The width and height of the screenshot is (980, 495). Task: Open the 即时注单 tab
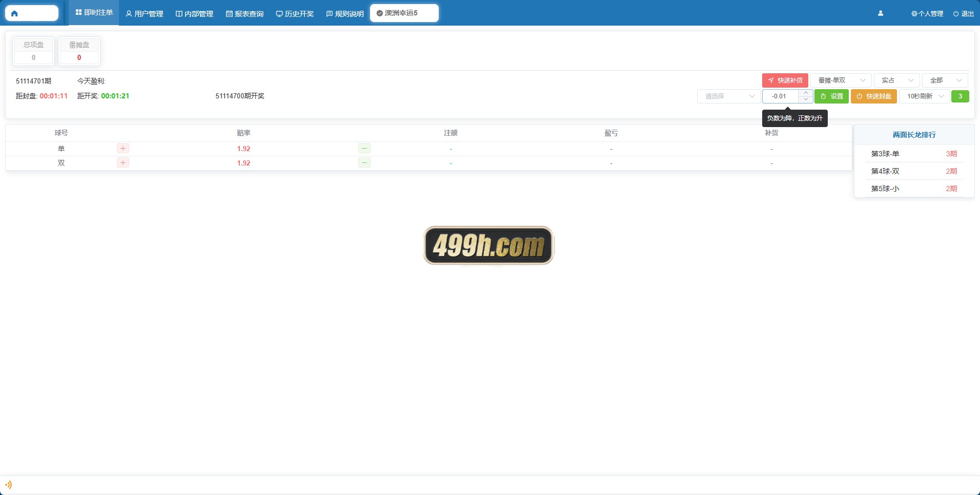pyautogui.click(x=94, y=12)
